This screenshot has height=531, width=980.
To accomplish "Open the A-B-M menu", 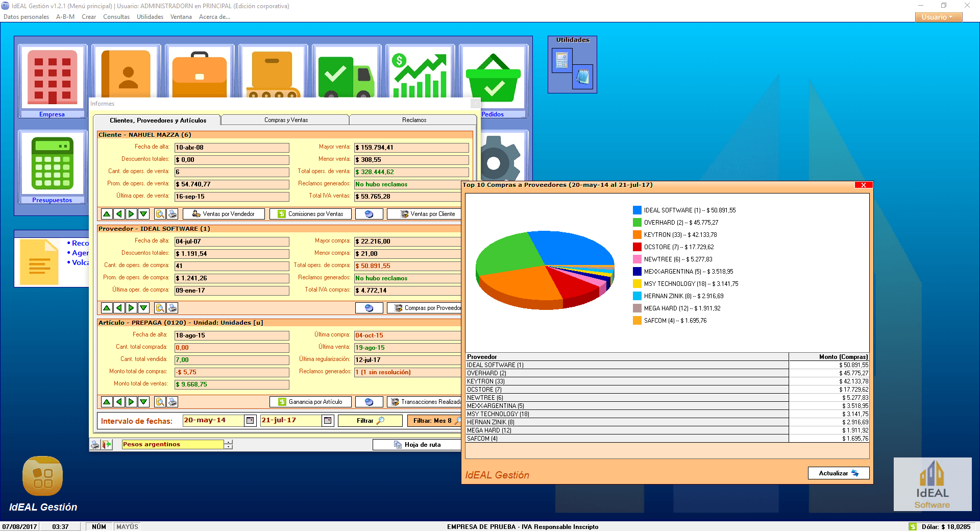I will (x=65, y=17).
